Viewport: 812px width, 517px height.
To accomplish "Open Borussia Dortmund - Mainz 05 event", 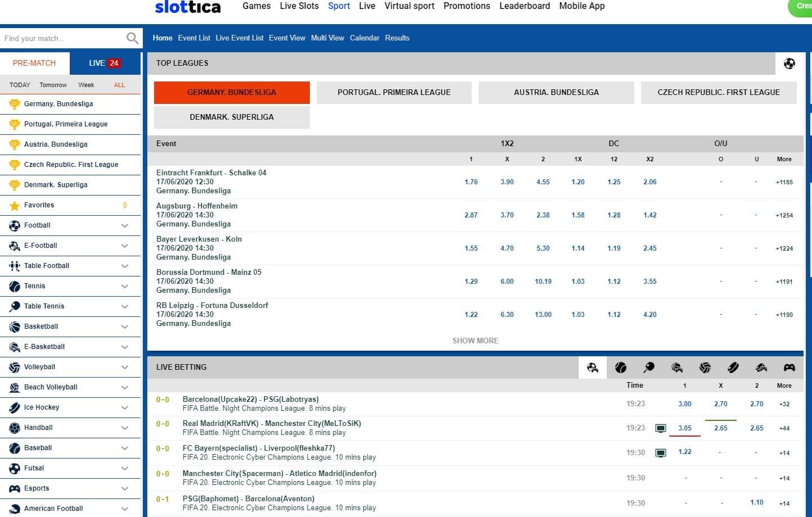I will coord(209,272).
